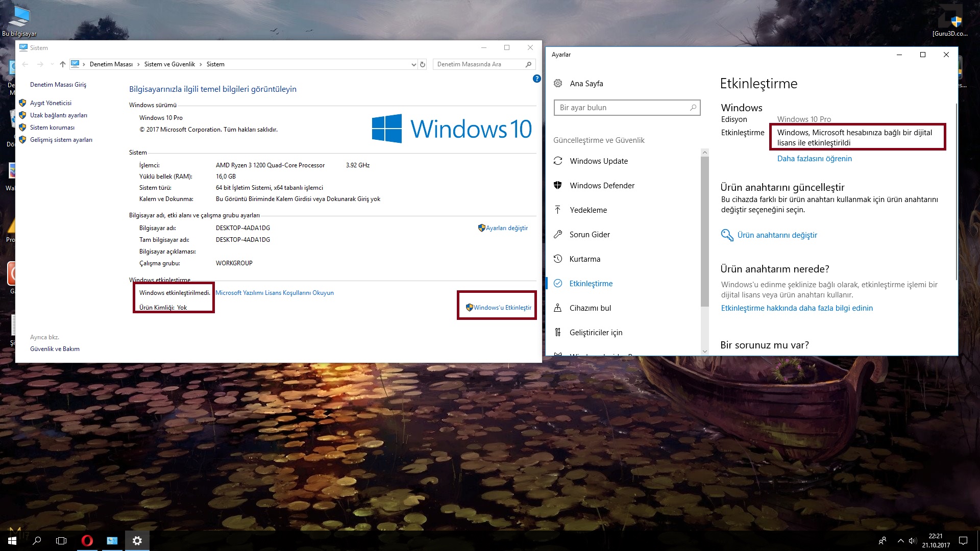Open Gelişmiş sistem ayarları
This screenshot has height=551, width=980.
61,140
